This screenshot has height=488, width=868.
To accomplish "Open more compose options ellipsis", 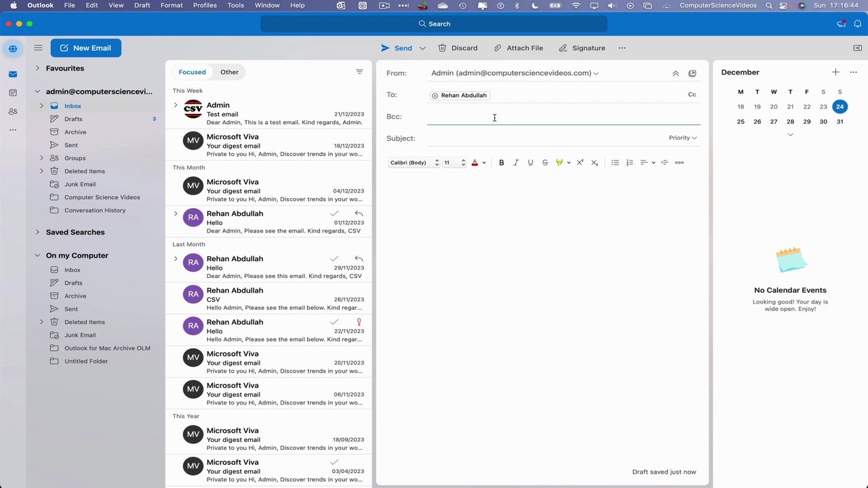I will coord(622,48).
